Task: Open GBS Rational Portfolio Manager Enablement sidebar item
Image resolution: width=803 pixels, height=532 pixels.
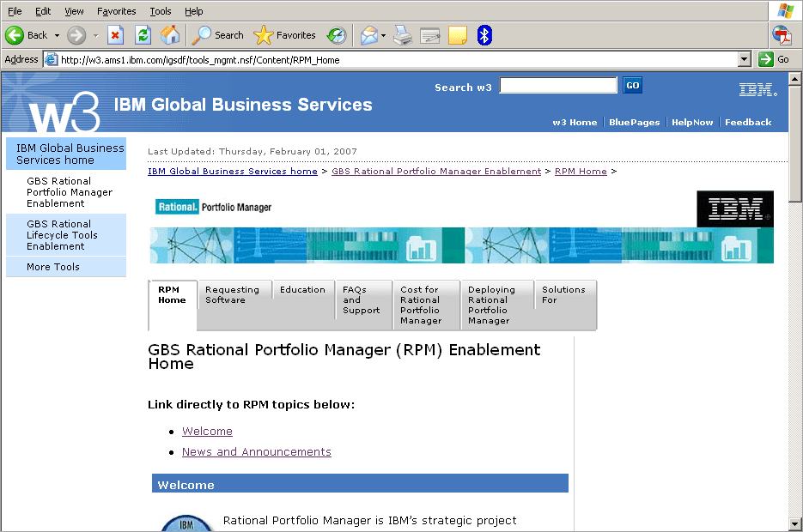Action: 66,192
